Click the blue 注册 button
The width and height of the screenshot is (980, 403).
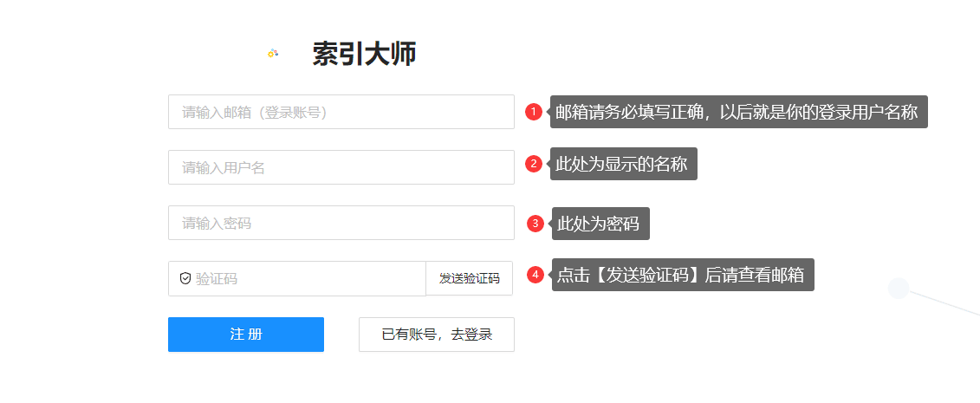click(x=246, y=335)
